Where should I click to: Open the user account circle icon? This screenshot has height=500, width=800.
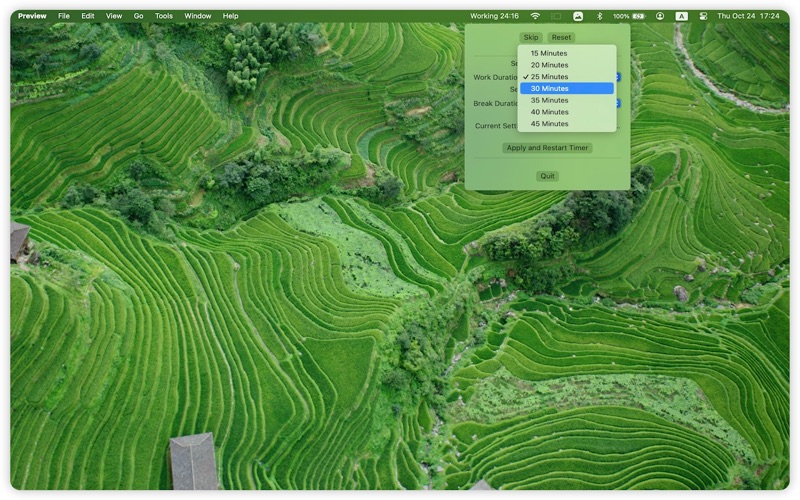point(660,16)
